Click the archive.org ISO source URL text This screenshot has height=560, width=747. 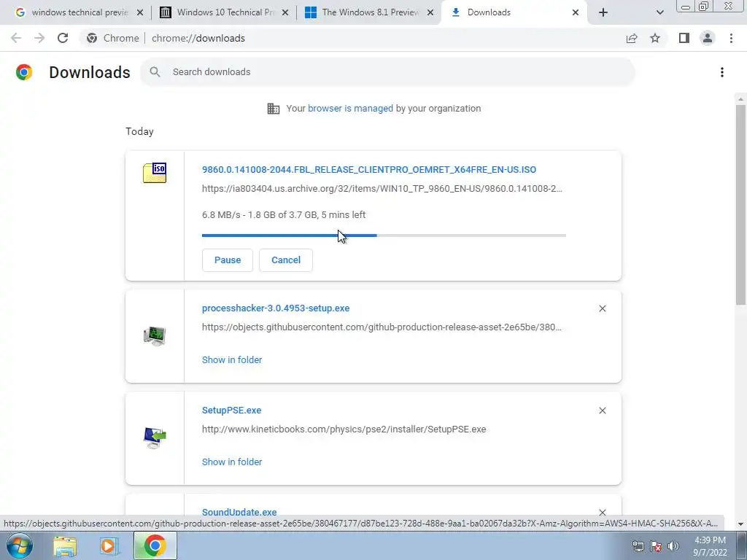382,189
